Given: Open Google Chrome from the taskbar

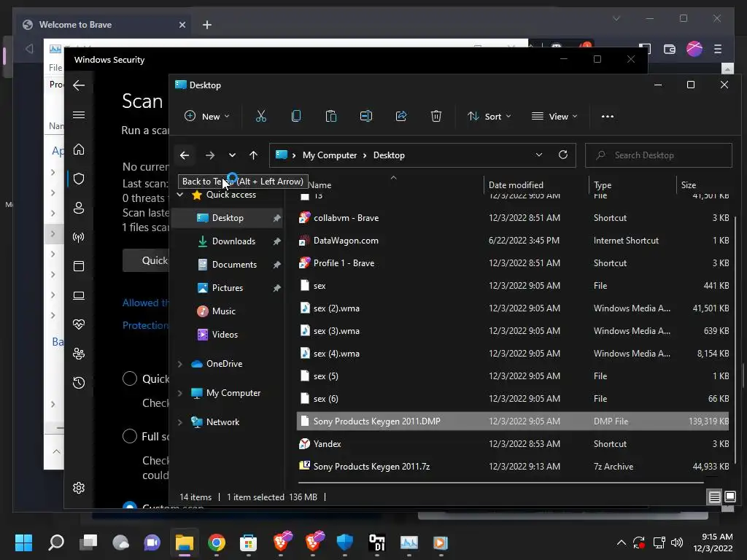Looking at the screenshot, I should pyautogui.click(x=216, y=542).
